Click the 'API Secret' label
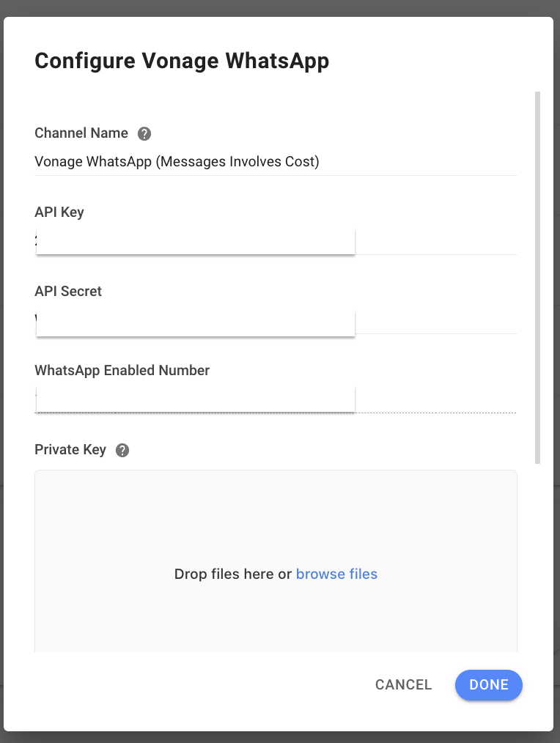Viewport: 560px width, 743px height. point(68,291)
